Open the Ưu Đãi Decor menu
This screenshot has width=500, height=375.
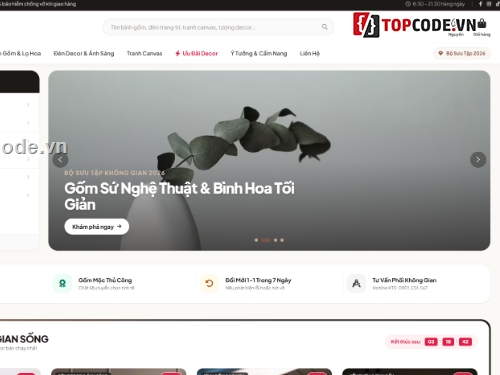tap(197, 53)
